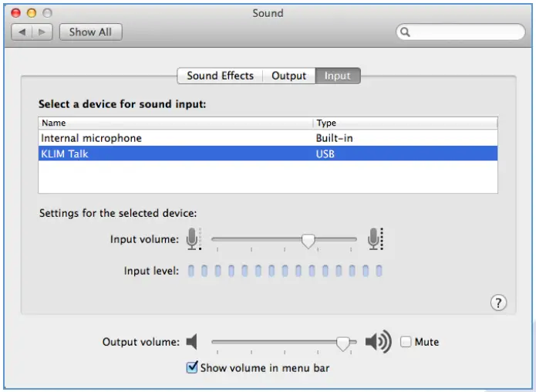The image size is (536, 392).
Task: Click the low input volume microphone icon
Action: click(194, 238)
